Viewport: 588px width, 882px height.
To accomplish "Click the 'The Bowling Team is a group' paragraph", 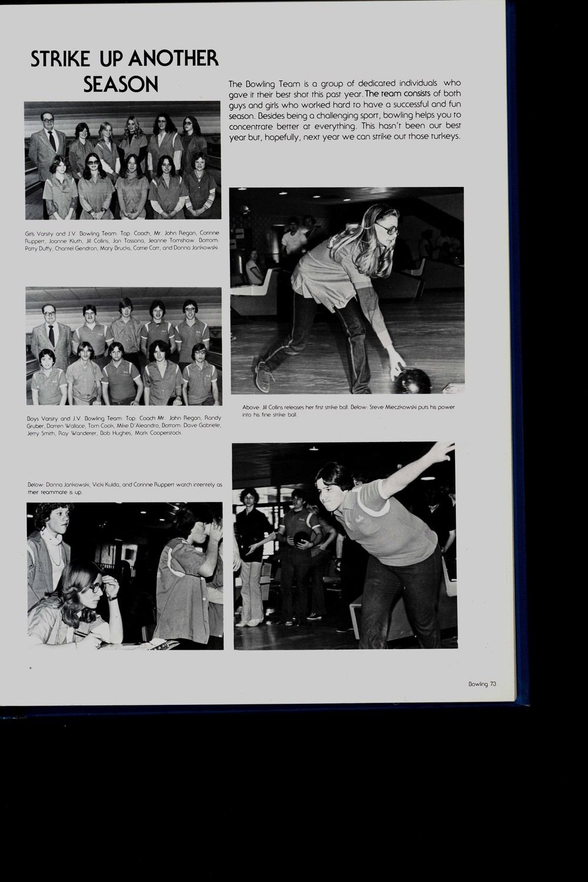I will pyautogui.click(x=345, y=110).
